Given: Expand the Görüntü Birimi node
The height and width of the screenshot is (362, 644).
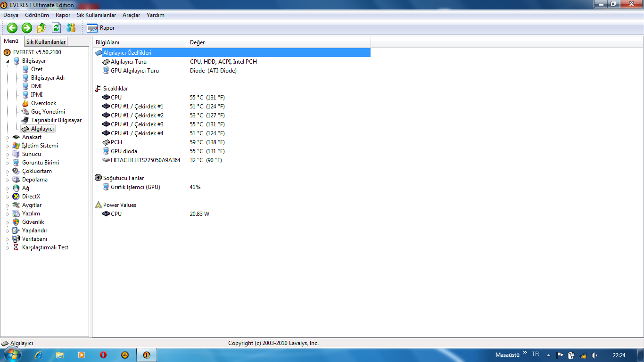Looking at the screenshot, I should coord(8,163).
